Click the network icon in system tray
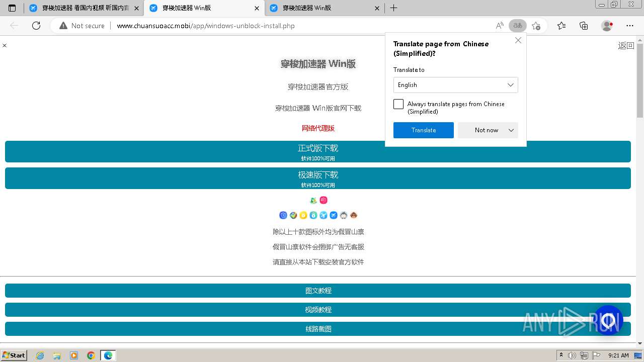Screen dimensions: 644x362 click(x=584, y=355)
